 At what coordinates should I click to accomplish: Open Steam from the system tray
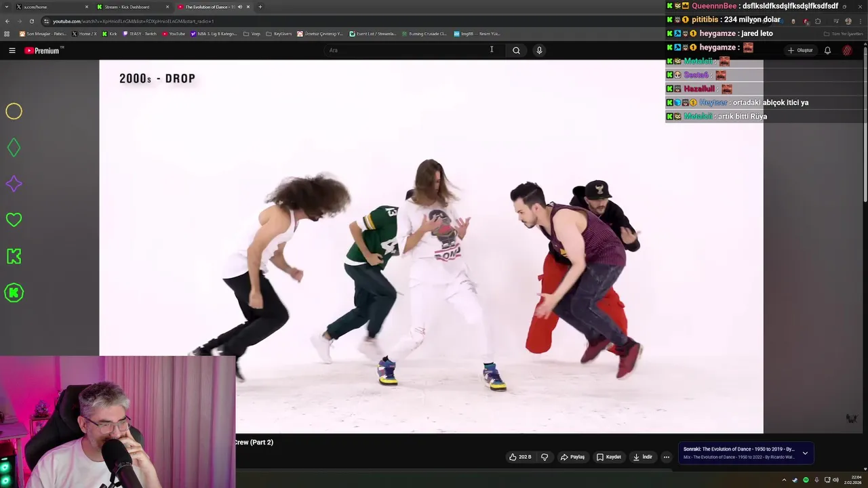pos(795,480)
